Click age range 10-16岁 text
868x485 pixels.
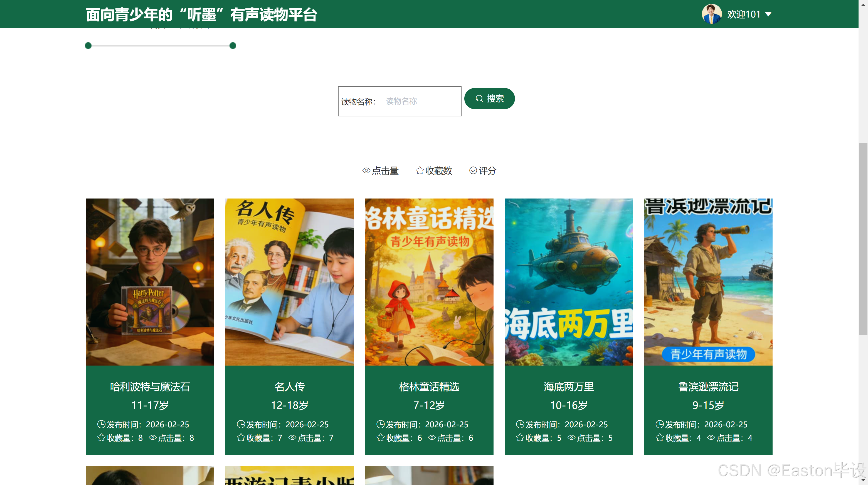569,405
